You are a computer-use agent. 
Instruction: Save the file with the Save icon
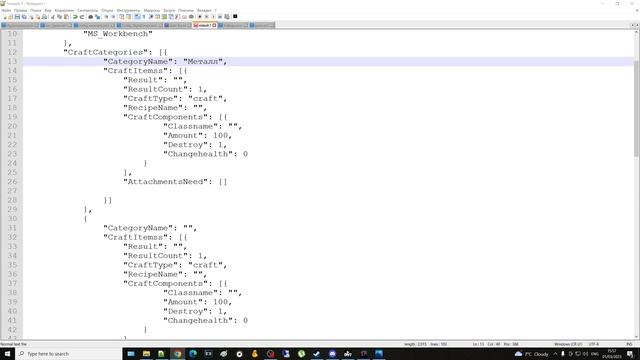[x=17, y=17]
